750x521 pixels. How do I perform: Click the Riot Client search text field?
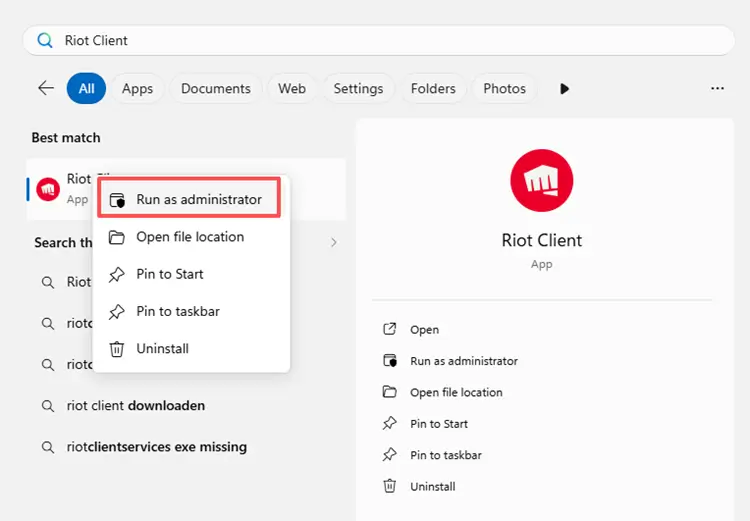pos(378,41)
